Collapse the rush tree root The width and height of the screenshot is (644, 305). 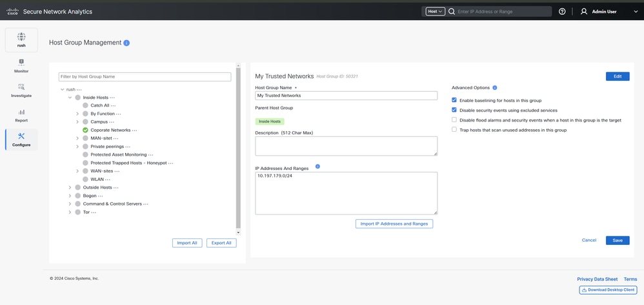point(62,89)
